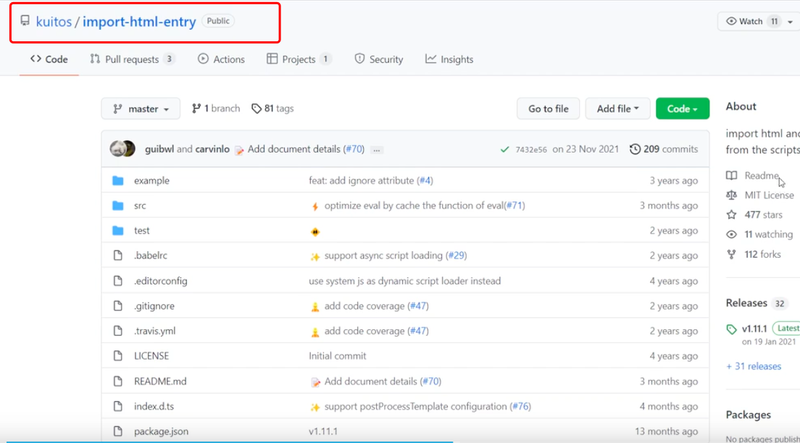Viewport: 800px width, 443px height.
Task: Switch to the Projects tab
Action: pyautogui.click(x=299, y=59)
